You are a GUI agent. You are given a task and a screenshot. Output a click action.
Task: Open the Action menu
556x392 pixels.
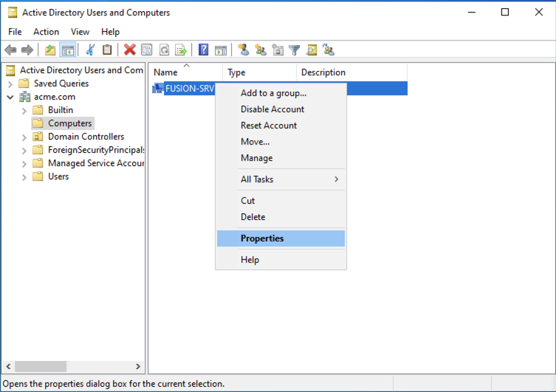tap(46, 32)
